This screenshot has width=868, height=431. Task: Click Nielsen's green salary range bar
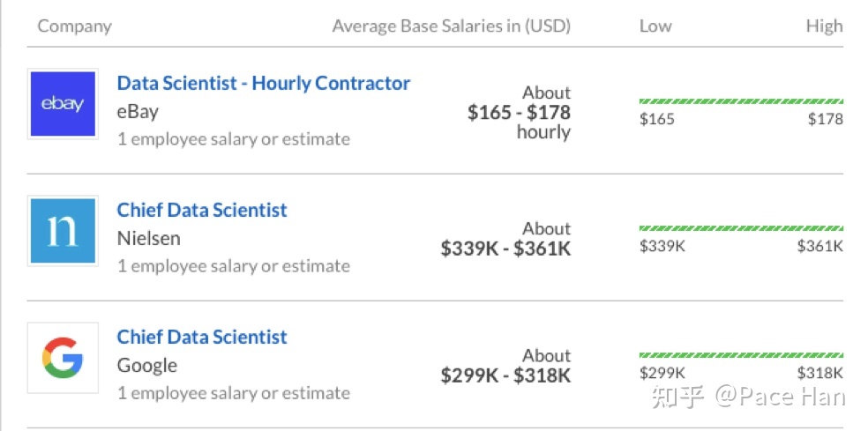click(x=741, y=228)
